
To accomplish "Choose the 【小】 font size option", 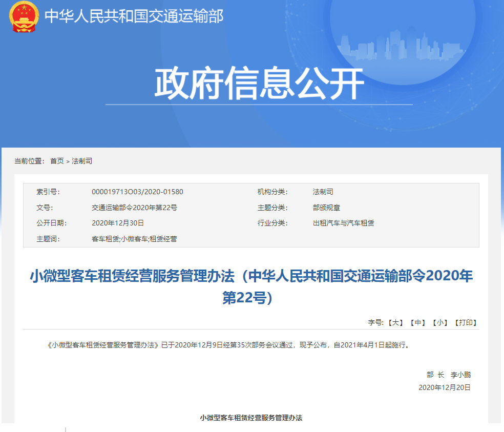I will coord(440,322).
